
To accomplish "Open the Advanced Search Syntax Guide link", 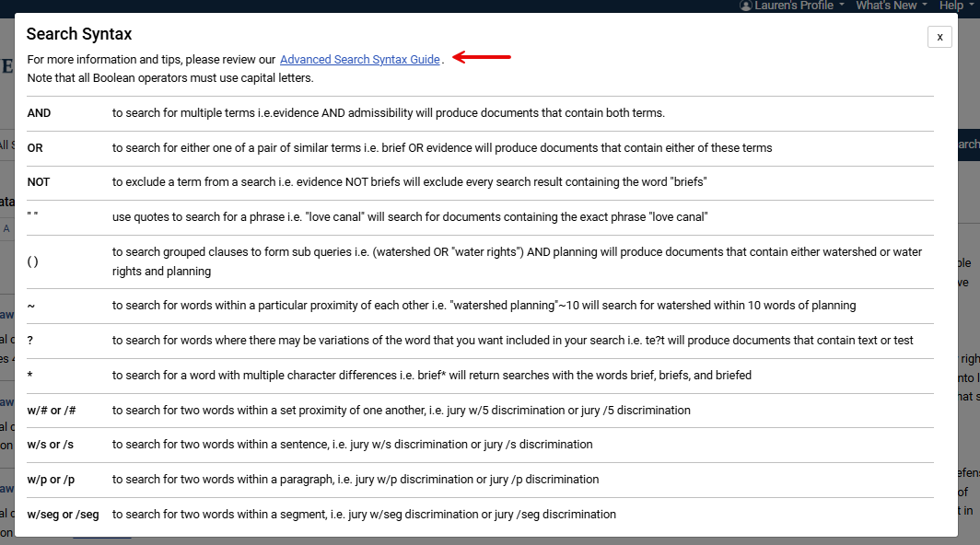I will click(x=360, y=59).
